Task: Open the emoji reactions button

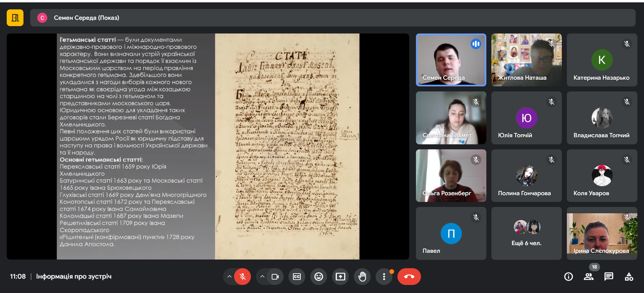Action: click(319, 277)
